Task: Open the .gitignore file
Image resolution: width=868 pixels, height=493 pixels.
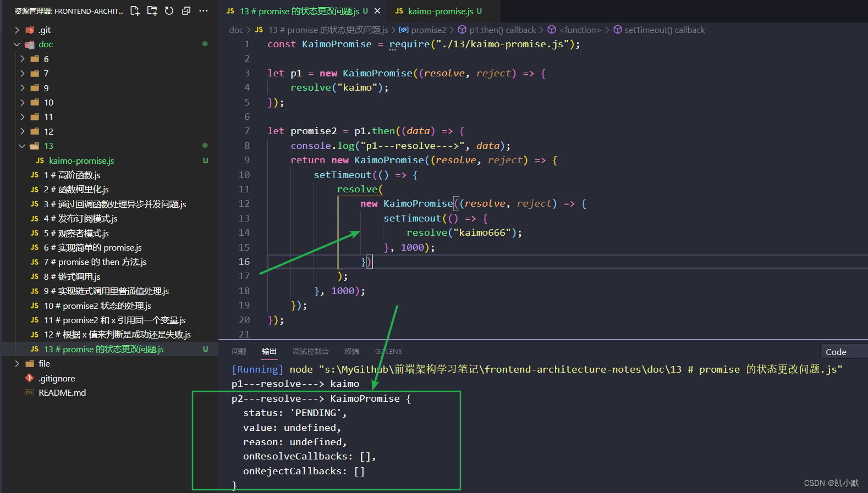Action: 57,379
